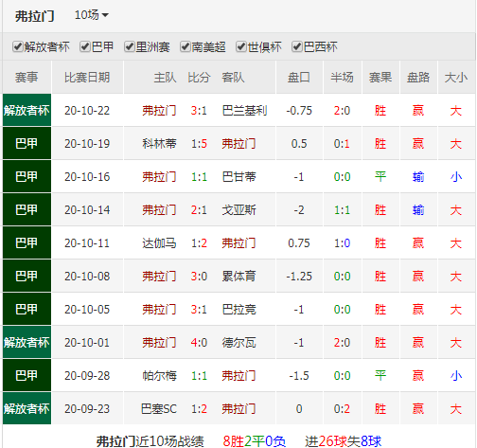Toggle the 解放者杯 checkbox filter
The height and width of the screenshot is (448, 477).
tap(18, 46)
